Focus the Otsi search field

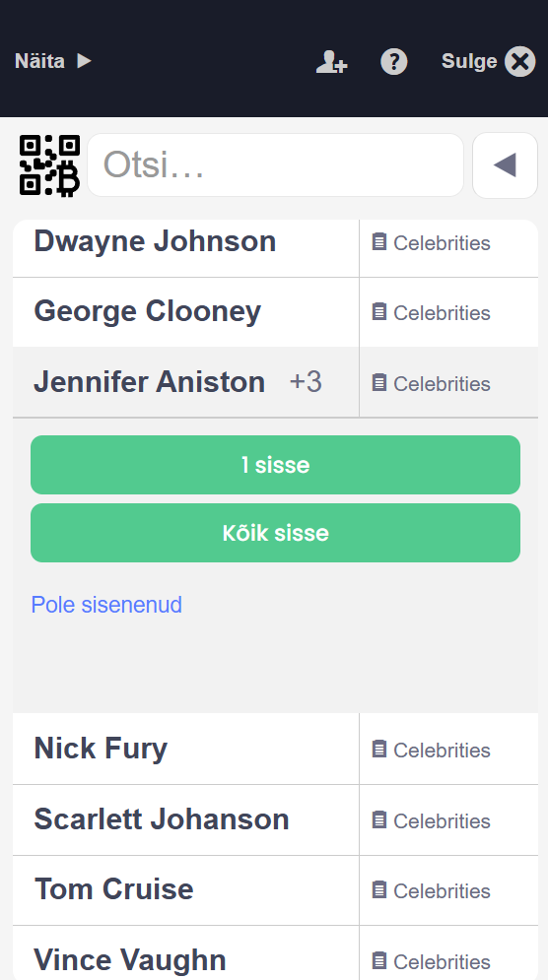pos(275,165)
